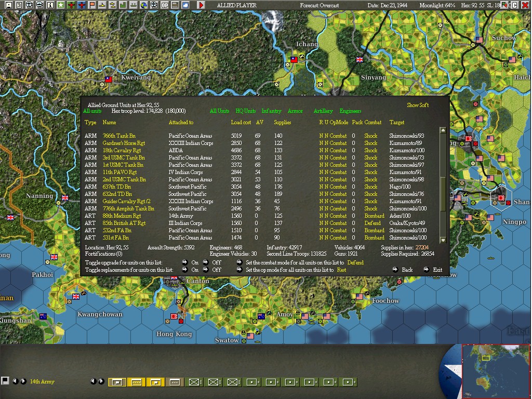Show All Units filter tab

219,111
